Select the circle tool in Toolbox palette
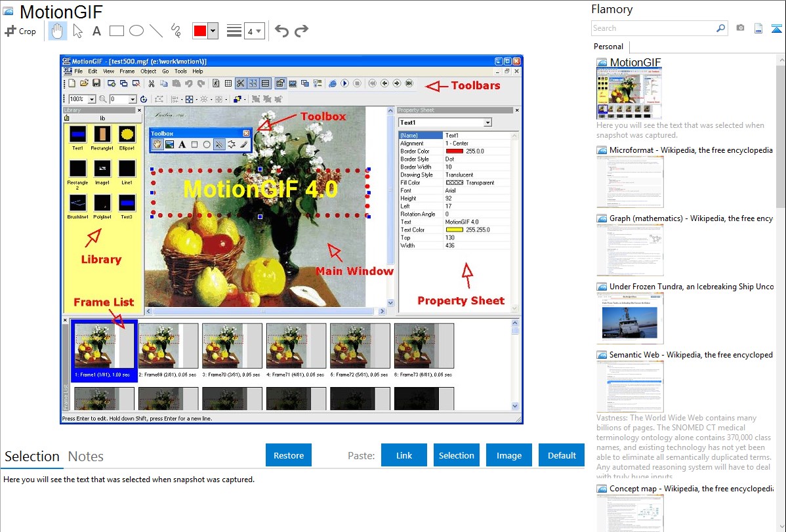The width and height of the screenshot is (786, 532). (207, 144)
